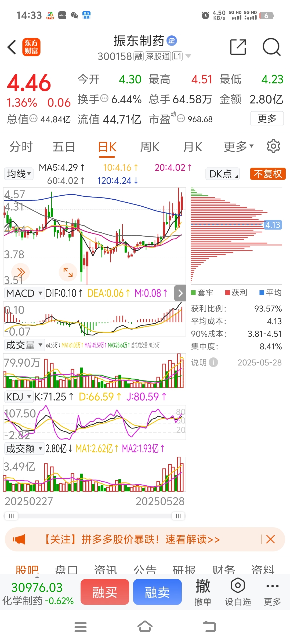
Task: Switch to the 月K tab
Action: click(x=193, y=147)
